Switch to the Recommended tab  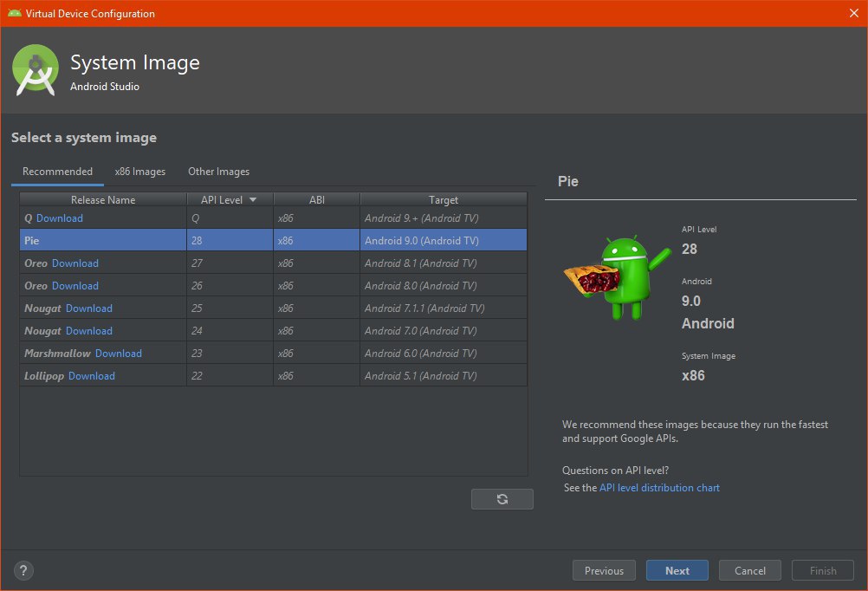57,172
